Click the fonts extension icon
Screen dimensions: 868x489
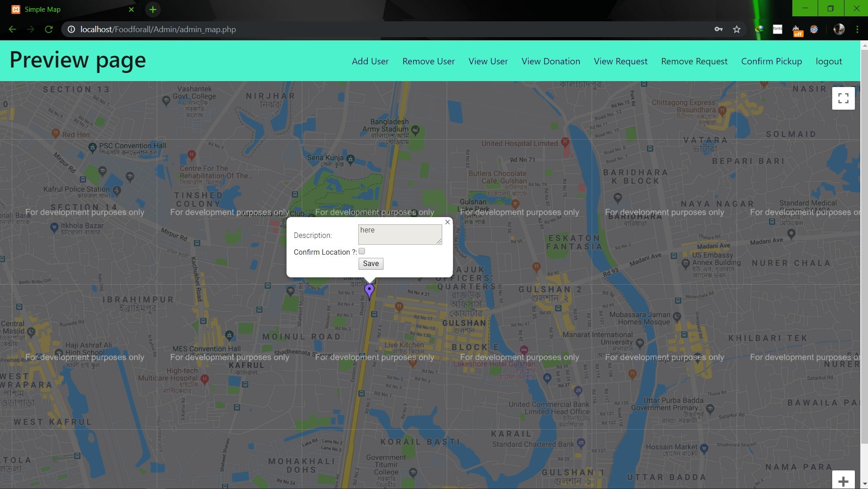tap(777, 29)
